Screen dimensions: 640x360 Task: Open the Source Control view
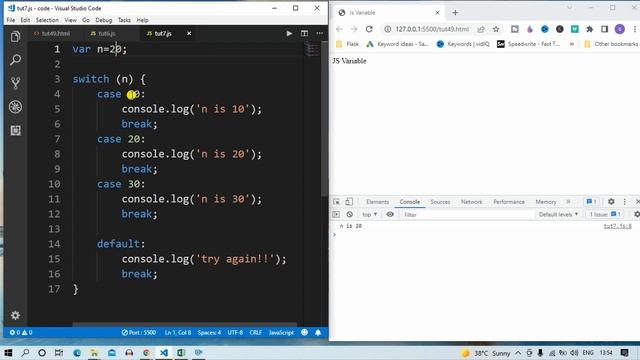16,83
